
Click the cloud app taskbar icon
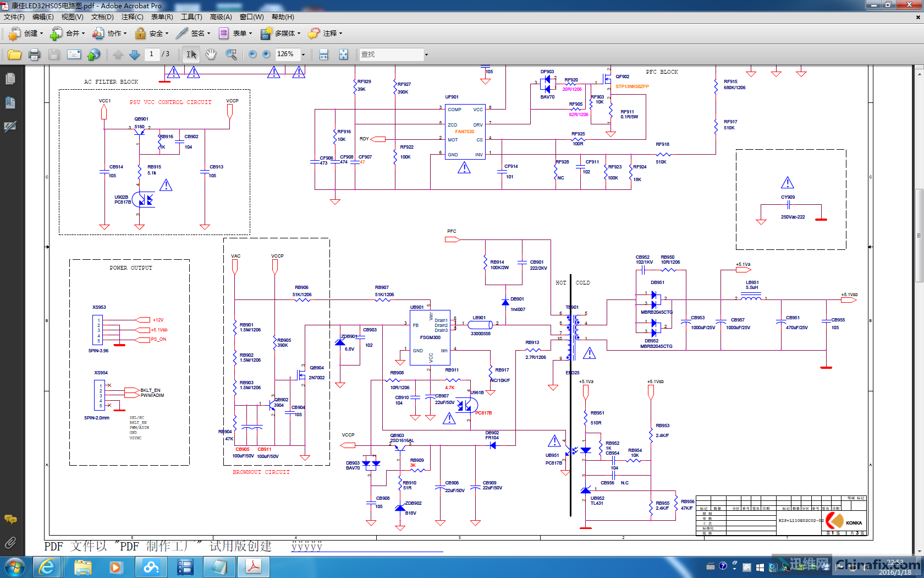151,567
